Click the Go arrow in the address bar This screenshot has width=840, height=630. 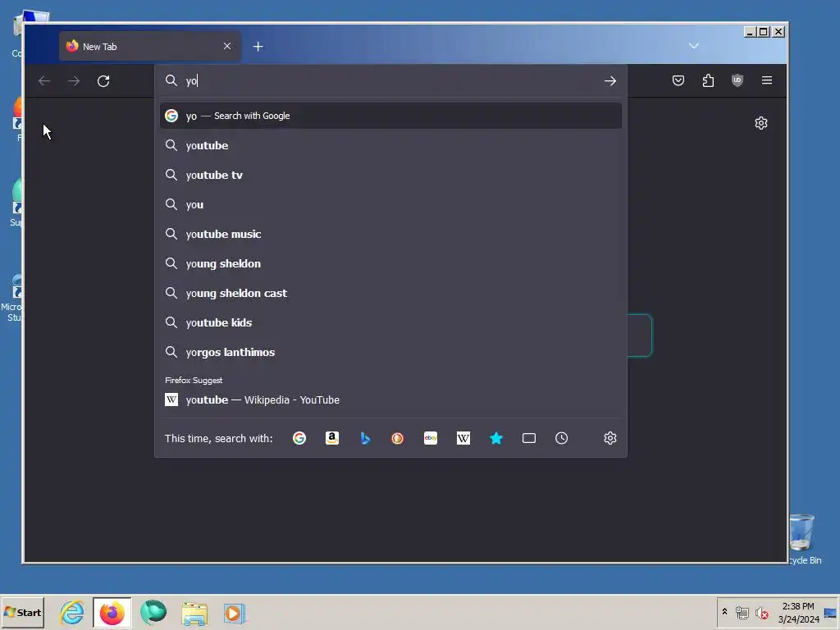pos(610,81)
